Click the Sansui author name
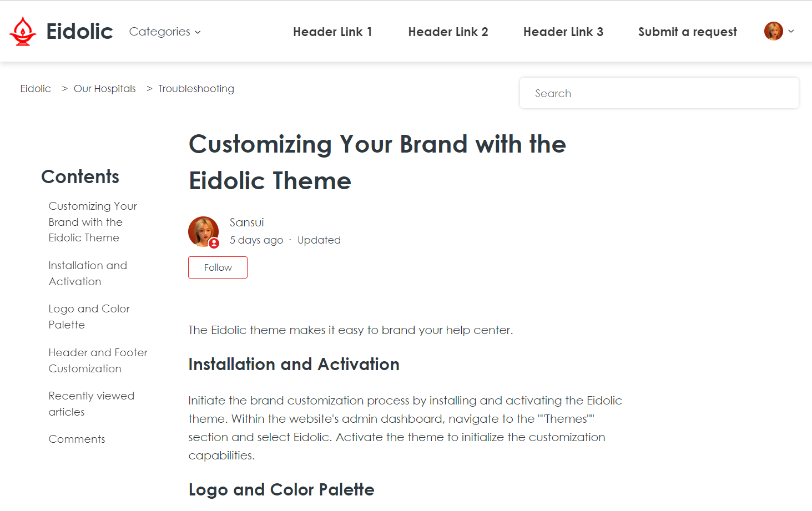This screenshot has width=812, height=511. (x=246, y=222)
